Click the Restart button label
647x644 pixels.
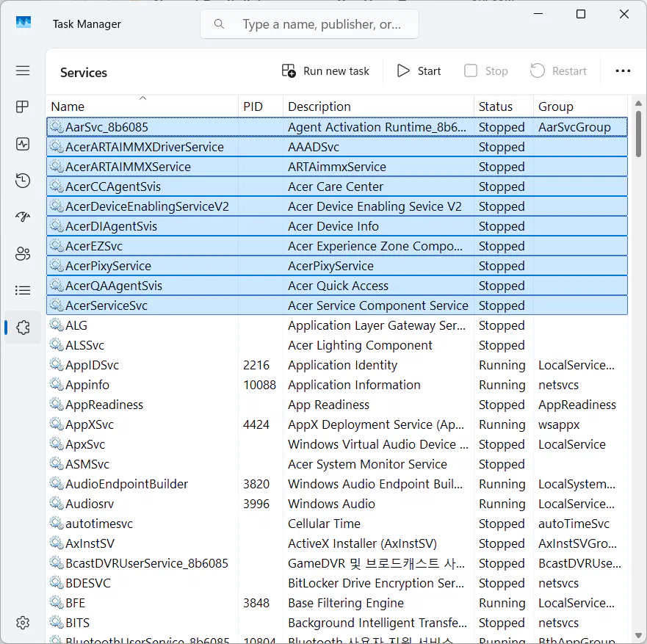pyautogui.click(x=569, y=71)
